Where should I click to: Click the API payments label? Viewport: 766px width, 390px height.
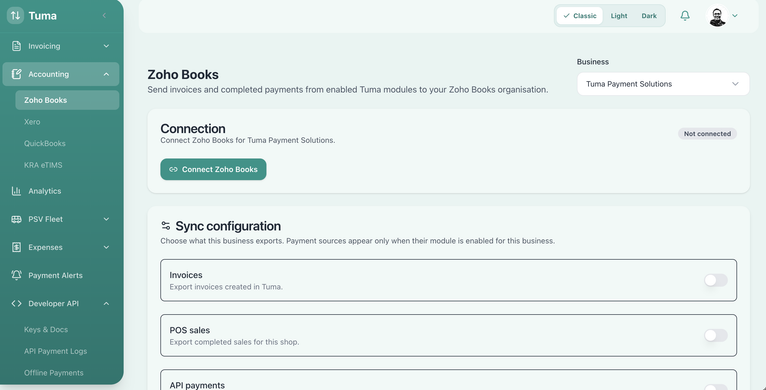click(x=197, y=385)
